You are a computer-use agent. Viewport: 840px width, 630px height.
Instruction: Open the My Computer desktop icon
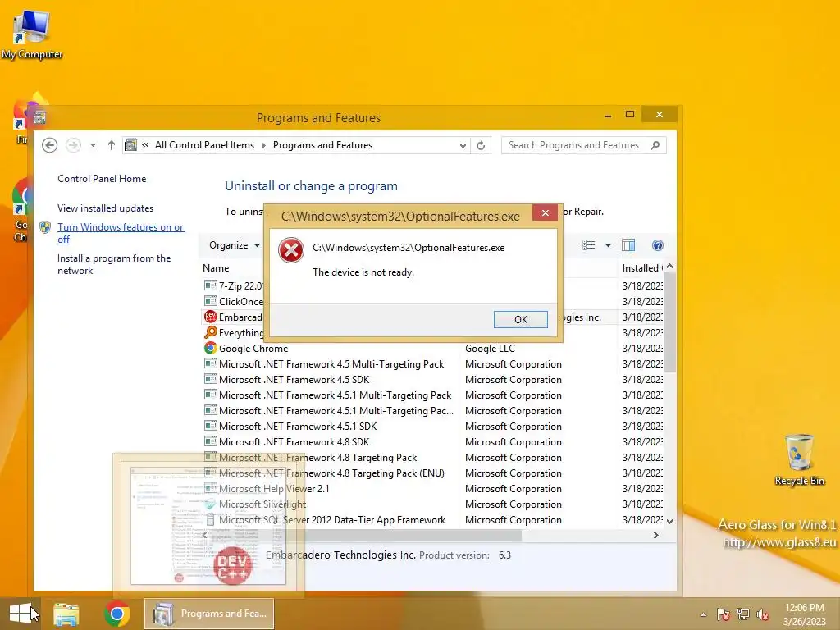coord(32,33)
